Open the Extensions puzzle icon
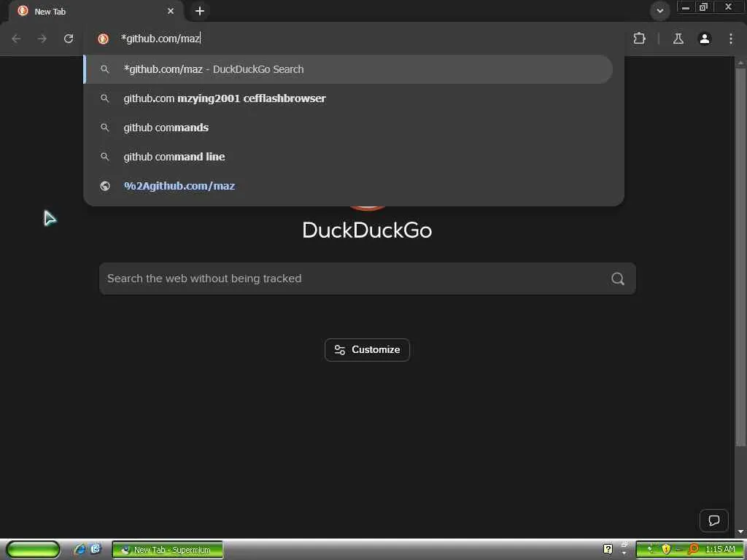This screenshot has height=560, width=747. tap(639, 39)
